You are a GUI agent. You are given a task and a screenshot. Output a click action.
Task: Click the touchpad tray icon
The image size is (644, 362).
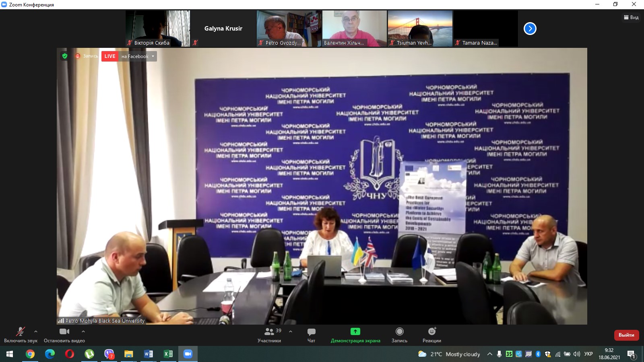coord(528,354)
